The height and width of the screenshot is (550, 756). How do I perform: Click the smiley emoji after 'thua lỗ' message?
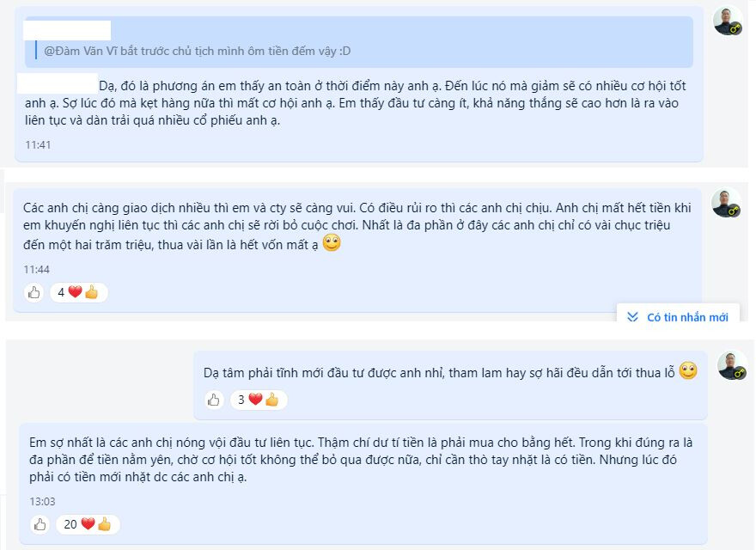(x=688, y=371)
